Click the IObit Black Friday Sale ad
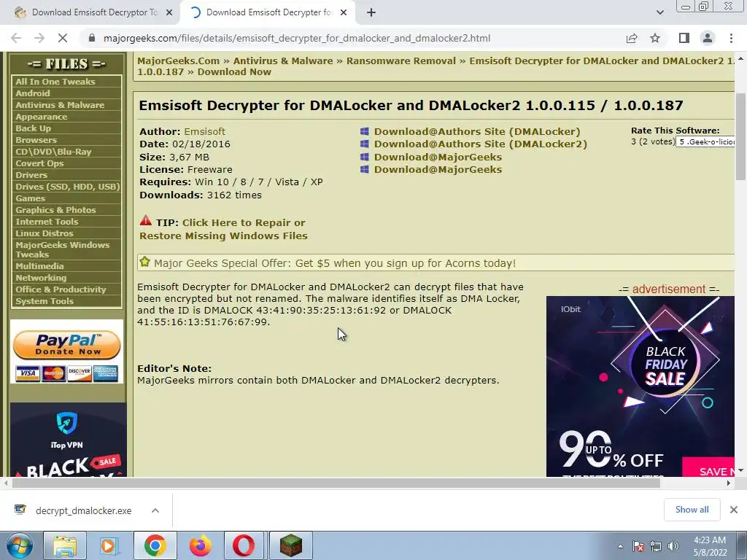 tap(640, 386)
